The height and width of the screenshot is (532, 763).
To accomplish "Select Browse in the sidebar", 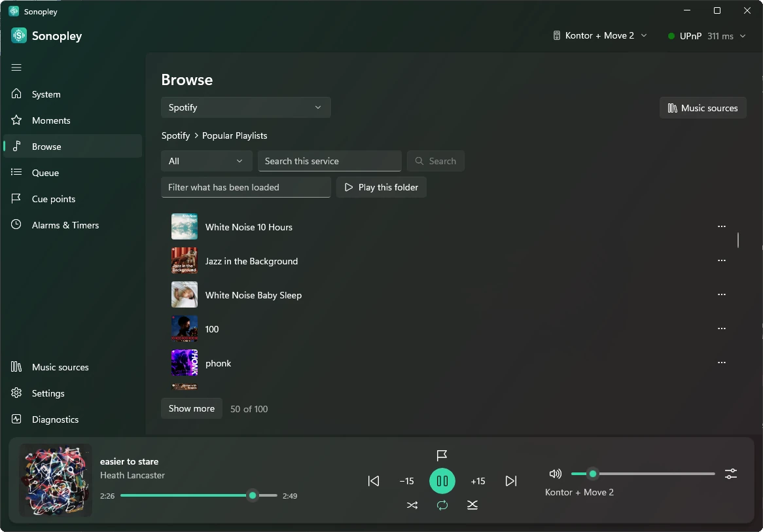I will click(73, 146).
